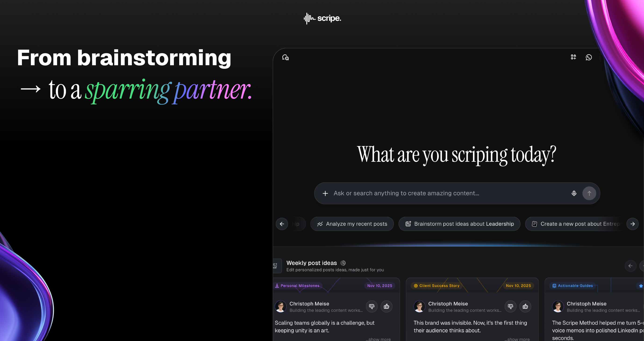Select Brainstorm post ideas about Leadership
This screenshot has width=644, height=341.
tap(459, 224)
